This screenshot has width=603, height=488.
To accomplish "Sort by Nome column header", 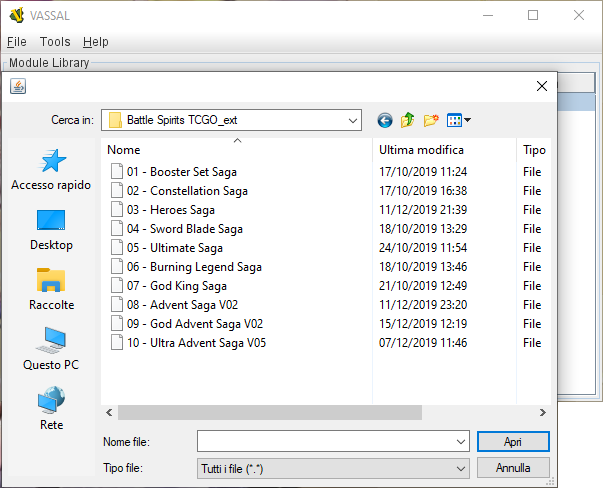I will click(237, 150).
